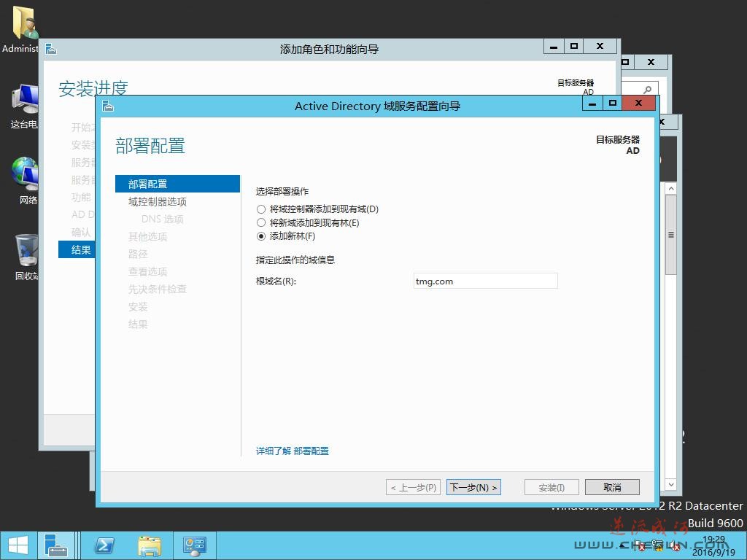
Task: Click the network status tray icon
Action: coord(657,545)
